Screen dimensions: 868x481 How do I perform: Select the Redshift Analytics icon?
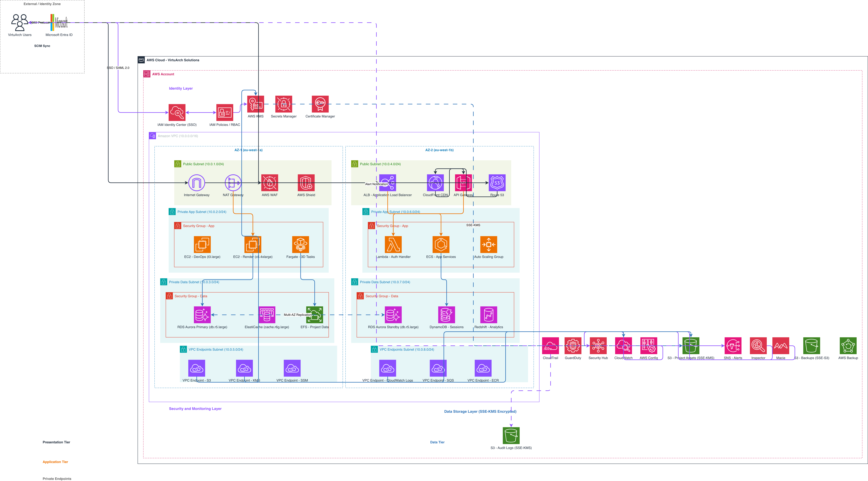pyautogui.click(x=489, y=315)
